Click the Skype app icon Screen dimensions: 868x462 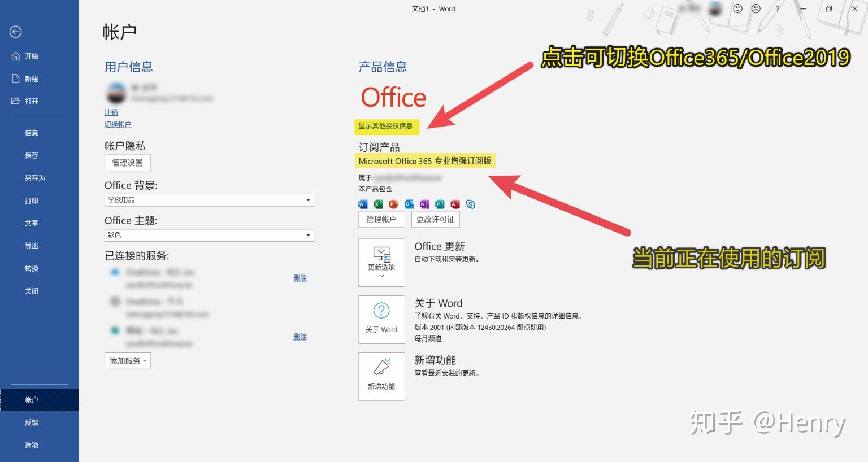470,204
